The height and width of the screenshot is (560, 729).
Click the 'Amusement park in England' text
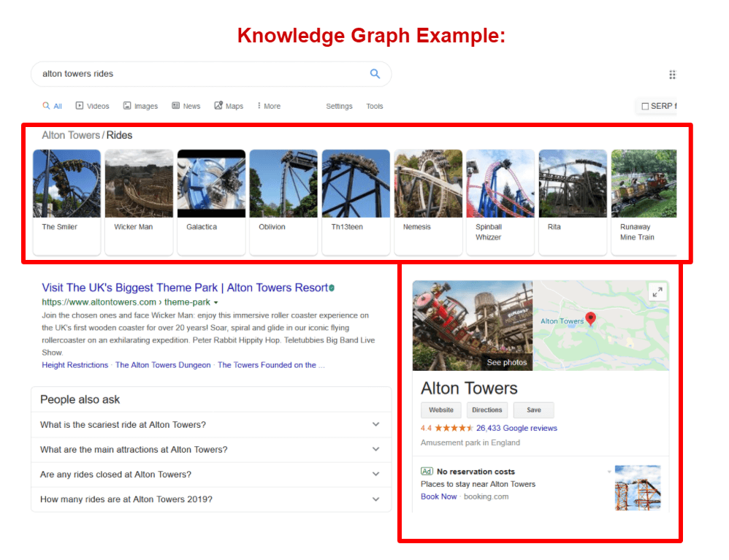click(x=470, y=442)
